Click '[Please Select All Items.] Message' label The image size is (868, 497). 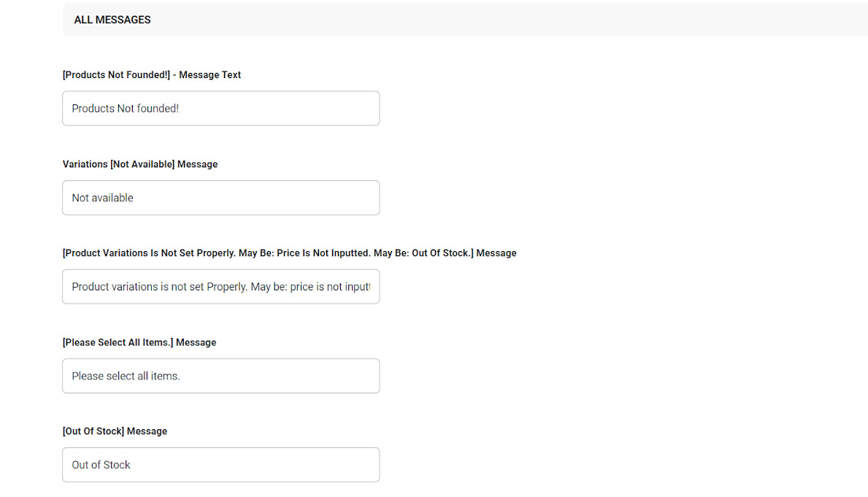click(x=139, y=342)
